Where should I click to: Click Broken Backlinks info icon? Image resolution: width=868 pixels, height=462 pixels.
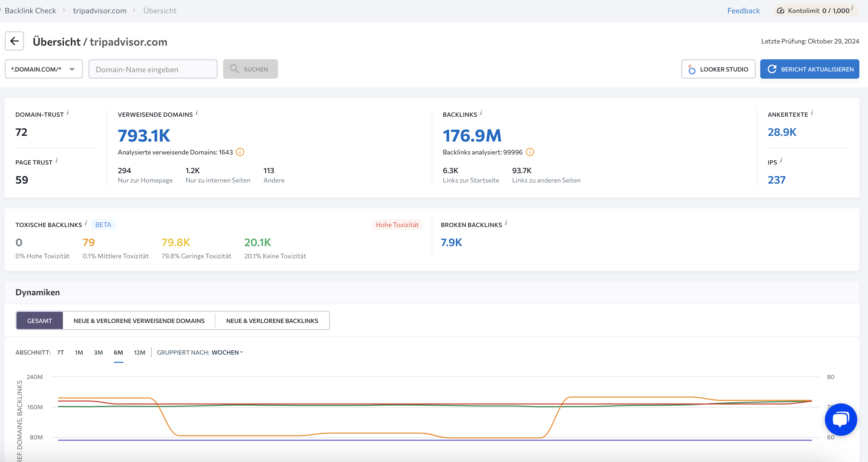point(506,223)
